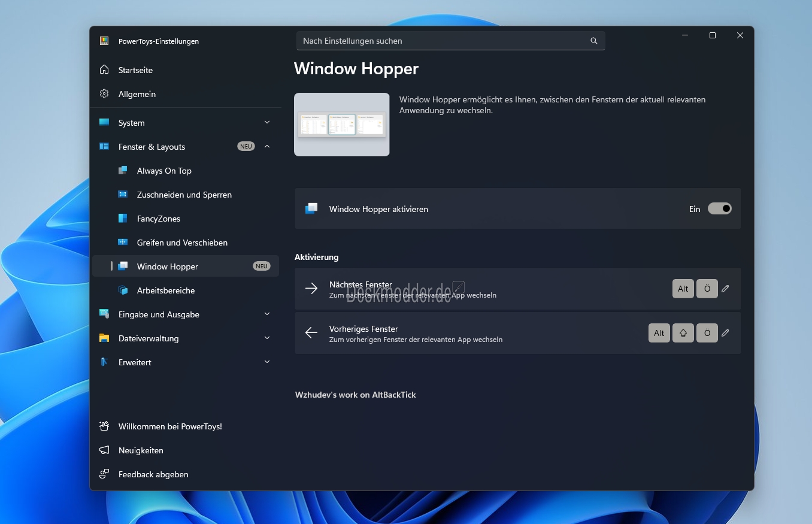The image size is (812, 524).
Task: Click the PowerToys logo in title bar
Action: click(x=104, y=41)
